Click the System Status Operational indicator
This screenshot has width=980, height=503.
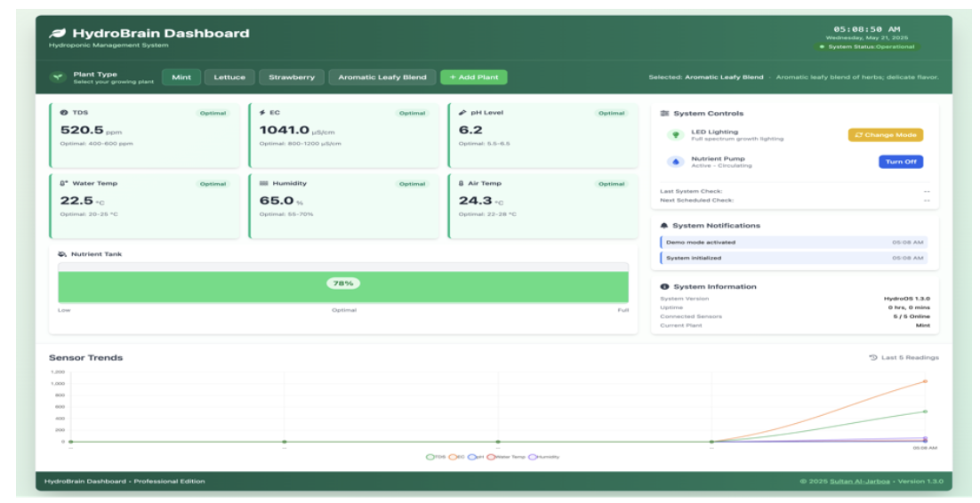(x=867, y=47)
